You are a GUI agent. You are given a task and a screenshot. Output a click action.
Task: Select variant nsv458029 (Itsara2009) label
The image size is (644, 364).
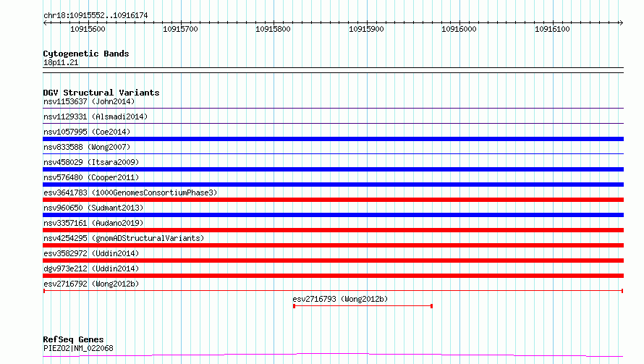click(91, 162)
